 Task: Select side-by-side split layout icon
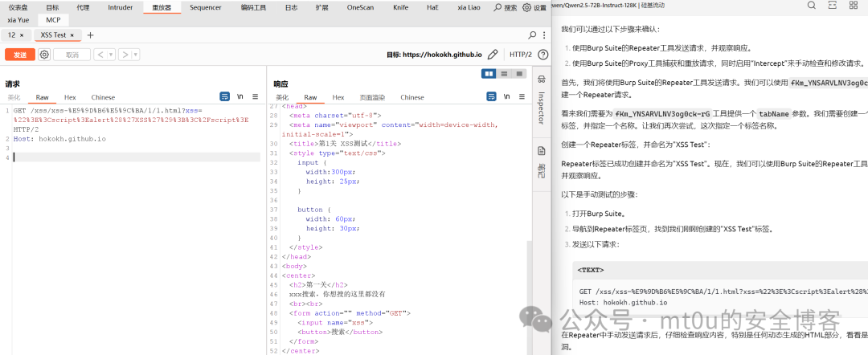[x=489, y=74]
